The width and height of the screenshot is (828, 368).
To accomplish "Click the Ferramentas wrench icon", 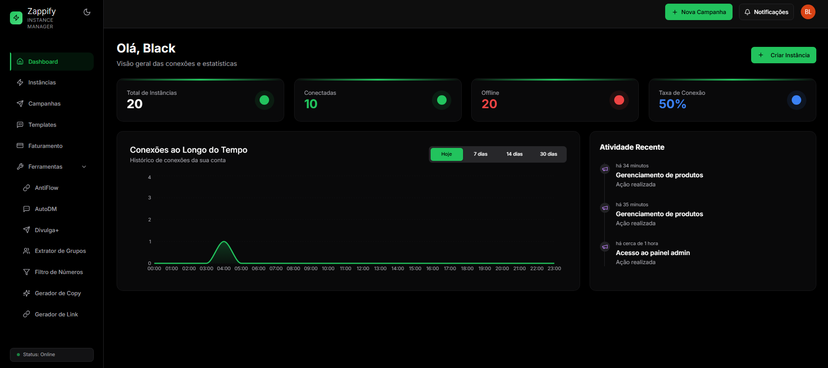I will click(x=20, y=167).
